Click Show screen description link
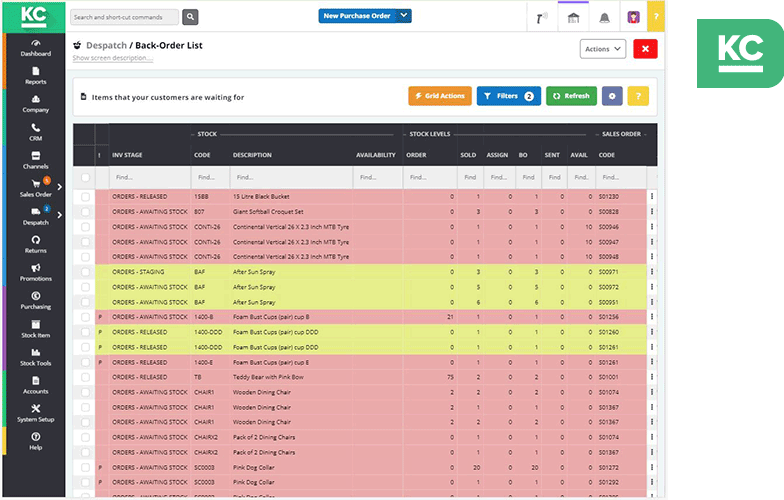The image size is (784, 500). click(112, 58)
